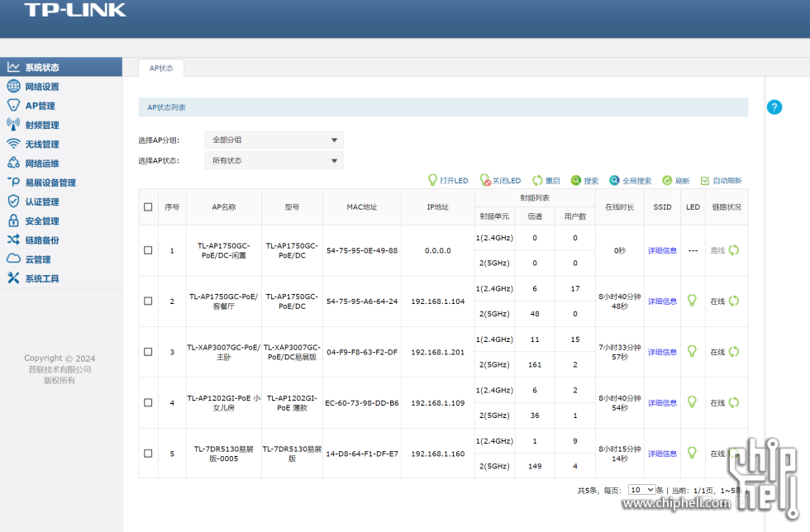Click reboot icon in 192.168.1.109 row

734,402
